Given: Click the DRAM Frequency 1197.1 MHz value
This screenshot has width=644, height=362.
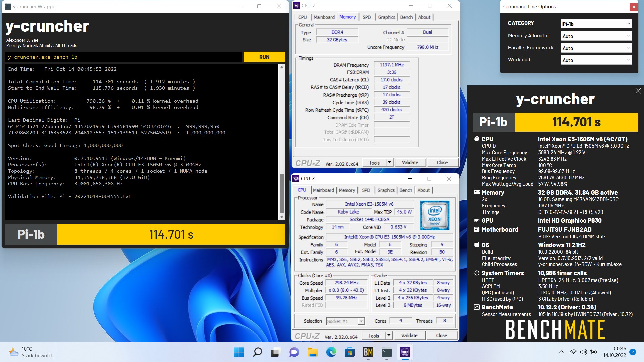Looking at the screenshot, I should click(x=391, y=65).
